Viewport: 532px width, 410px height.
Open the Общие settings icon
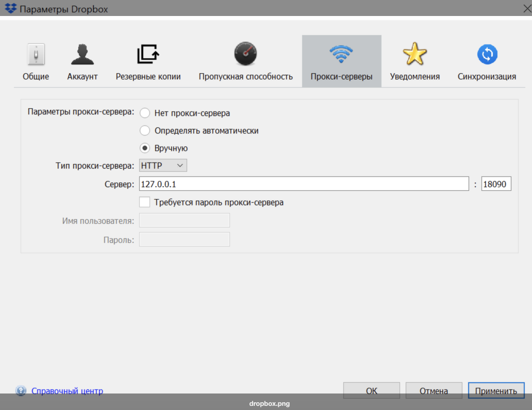pos(35,54)
